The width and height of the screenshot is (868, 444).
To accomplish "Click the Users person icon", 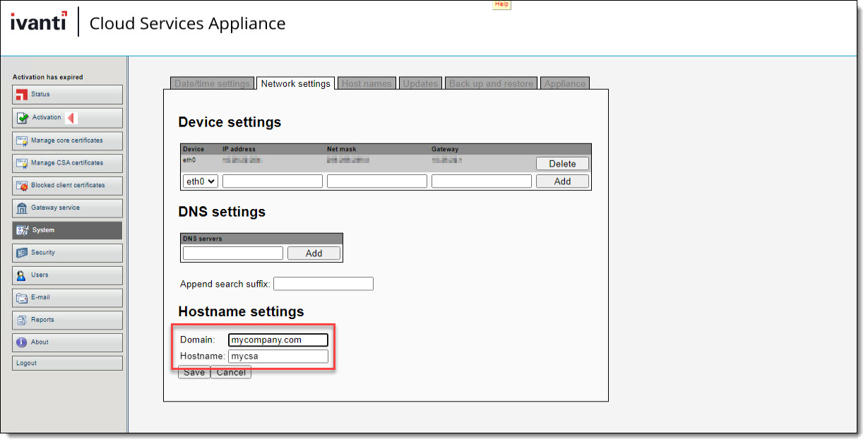I will [x=22, y=275].
